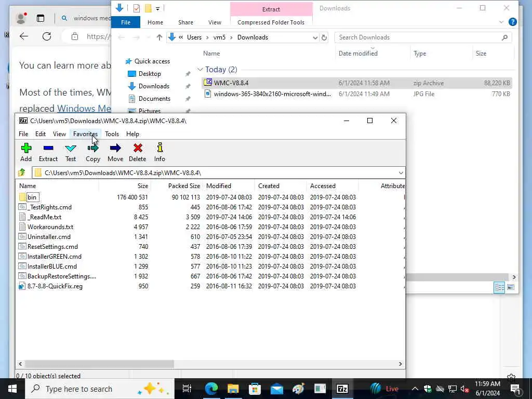Select the _ReadMe.txt file row
Image resolution: width=532 pixels, height=399 pixels.
[45, 217]
